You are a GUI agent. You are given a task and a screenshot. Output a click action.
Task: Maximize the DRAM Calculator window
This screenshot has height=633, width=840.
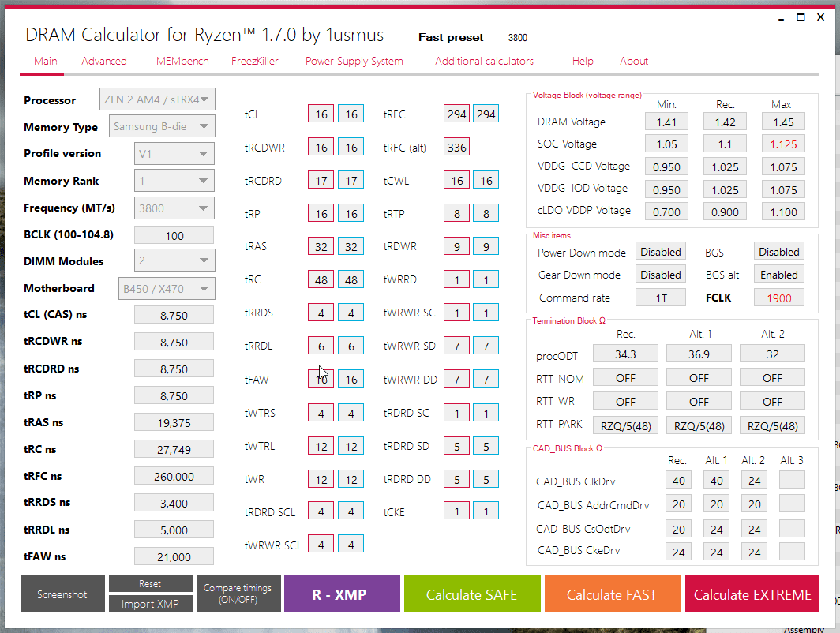coord(801,17)
